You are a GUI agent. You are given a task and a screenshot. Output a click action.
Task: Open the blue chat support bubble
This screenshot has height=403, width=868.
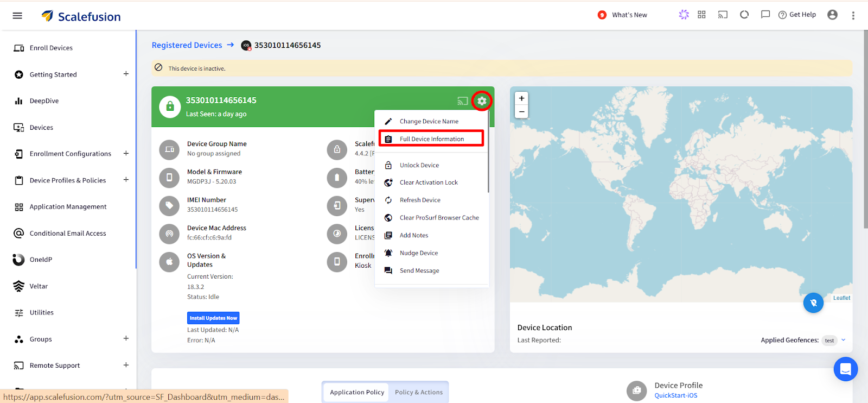[x=845, y=369]
